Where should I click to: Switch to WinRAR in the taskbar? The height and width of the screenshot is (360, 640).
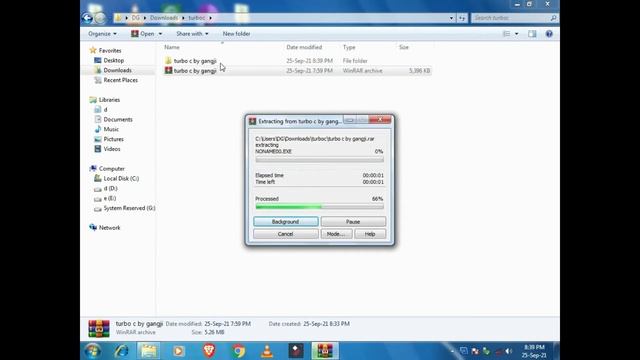(325, 351)
